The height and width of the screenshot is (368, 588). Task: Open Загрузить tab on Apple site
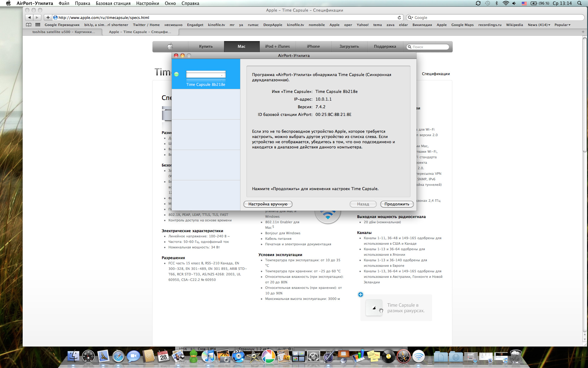pos(349,47)
